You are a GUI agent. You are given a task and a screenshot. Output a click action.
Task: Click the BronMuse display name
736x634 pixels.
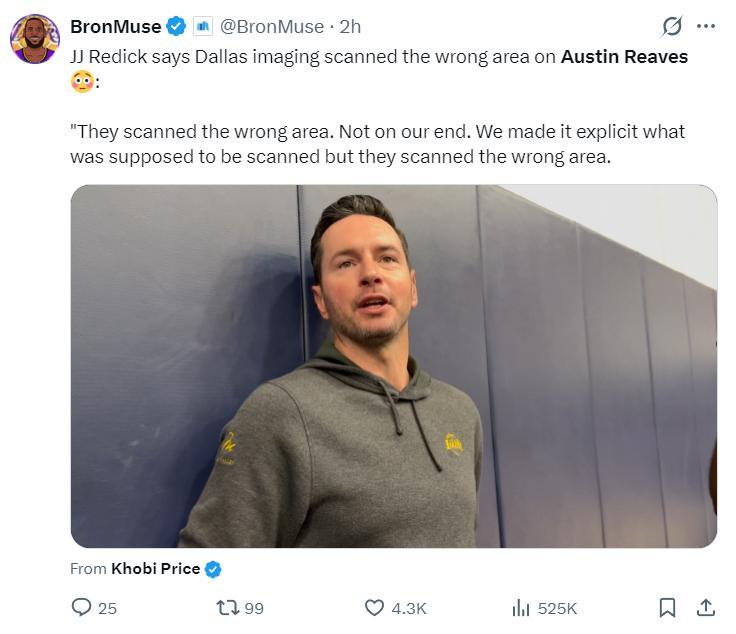[115, 27]
